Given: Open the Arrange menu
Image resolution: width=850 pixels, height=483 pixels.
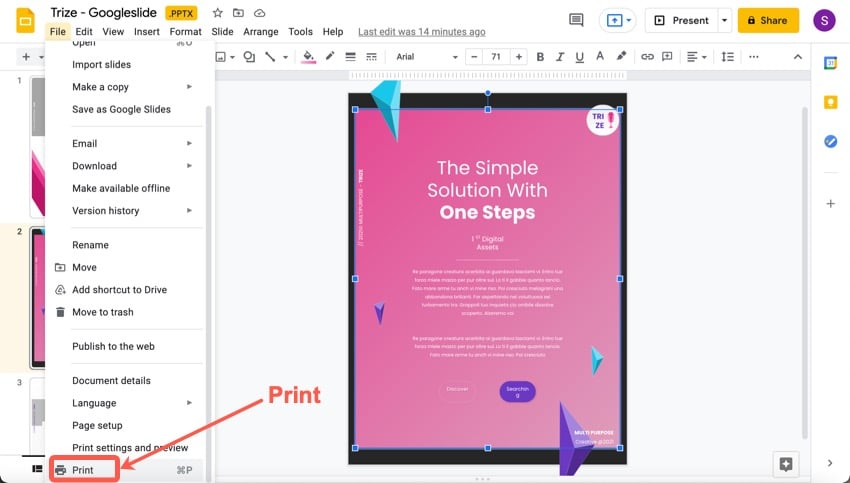Looking at the screenshot, I should coord(261,32).
